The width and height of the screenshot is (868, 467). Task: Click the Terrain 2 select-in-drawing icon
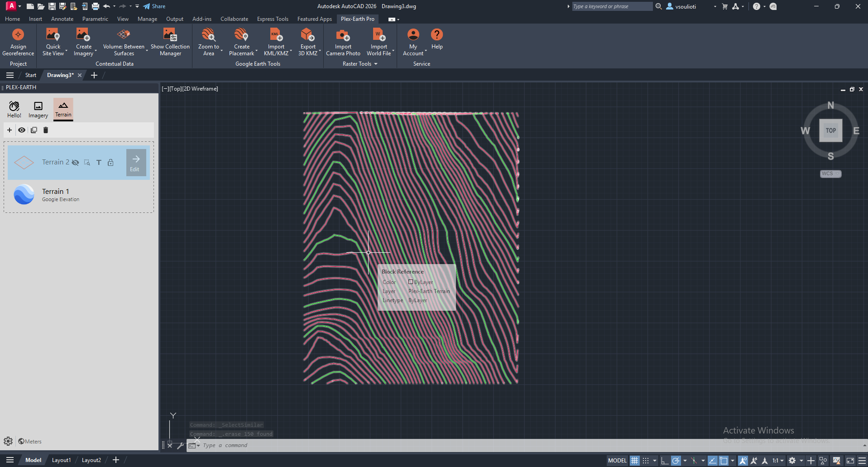tap(87, 162)
